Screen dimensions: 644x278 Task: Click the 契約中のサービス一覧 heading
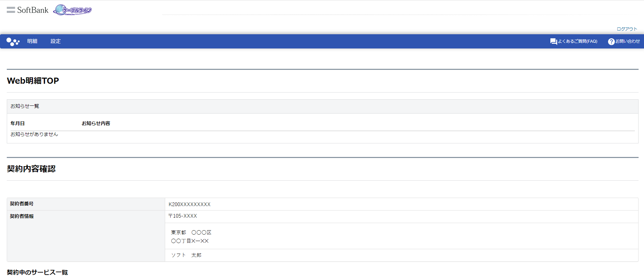point(37,272)
